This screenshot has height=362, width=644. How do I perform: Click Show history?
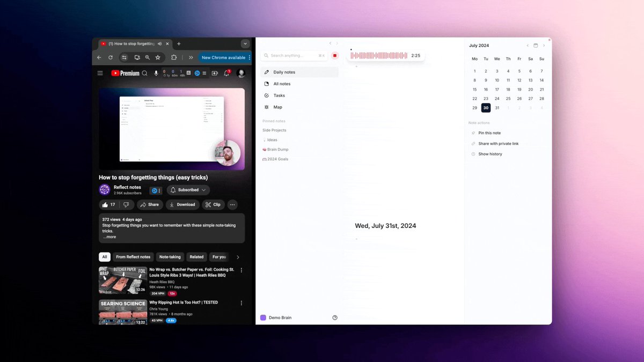pos(487,154)
